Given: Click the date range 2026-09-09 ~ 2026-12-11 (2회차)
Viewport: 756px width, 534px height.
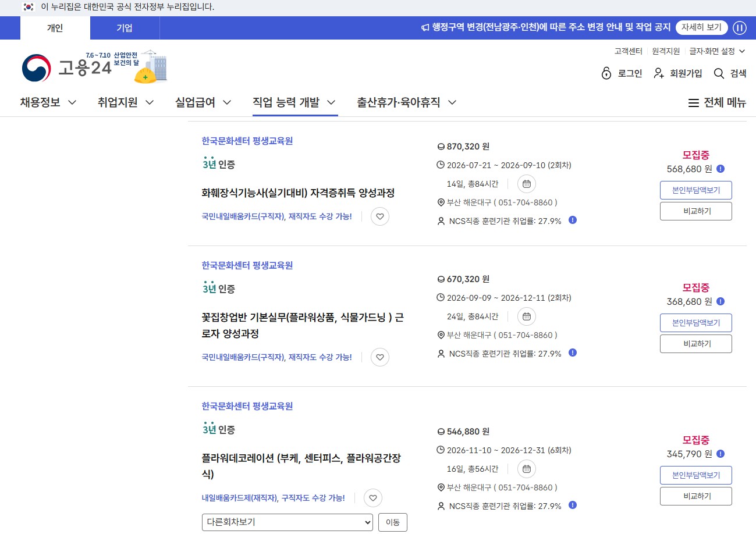Looking at the screenshot, I should (509, 298).
